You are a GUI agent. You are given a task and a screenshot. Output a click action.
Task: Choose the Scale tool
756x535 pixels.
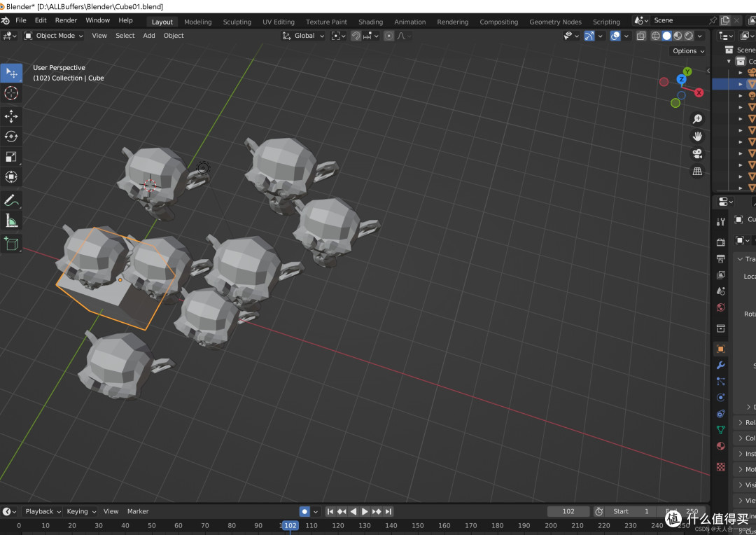(11, 157)
